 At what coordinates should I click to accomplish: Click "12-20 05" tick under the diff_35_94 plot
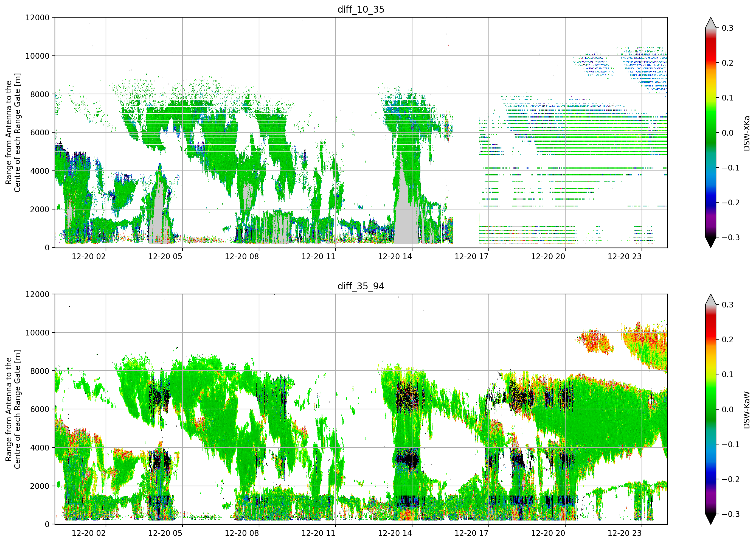[165, 533]
